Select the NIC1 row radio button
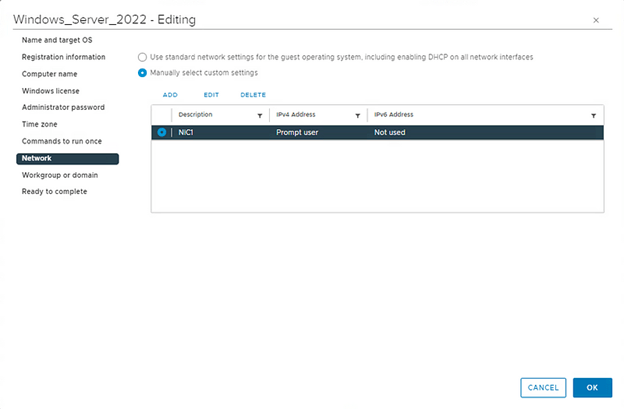 tap(162, 132)
